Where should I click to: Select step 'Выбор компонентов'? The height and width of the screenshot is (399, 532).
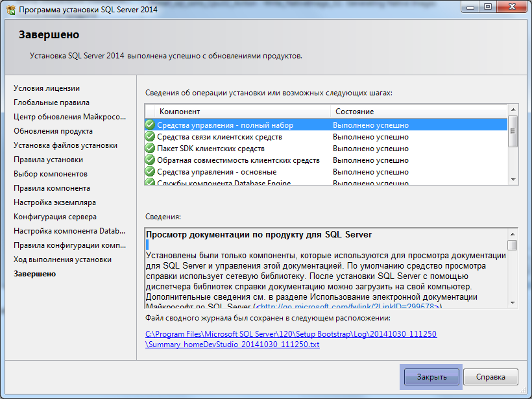(50, 174)
